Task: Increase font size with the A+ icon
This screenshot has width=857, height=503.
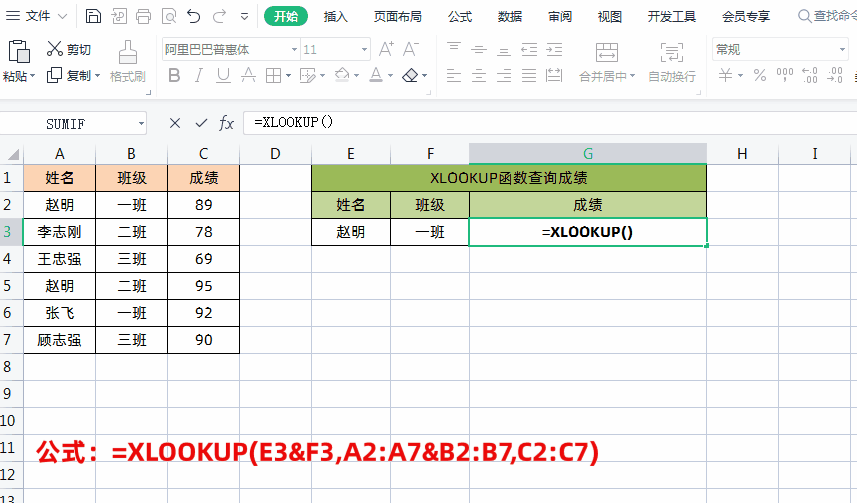Action: coord(386,49)
